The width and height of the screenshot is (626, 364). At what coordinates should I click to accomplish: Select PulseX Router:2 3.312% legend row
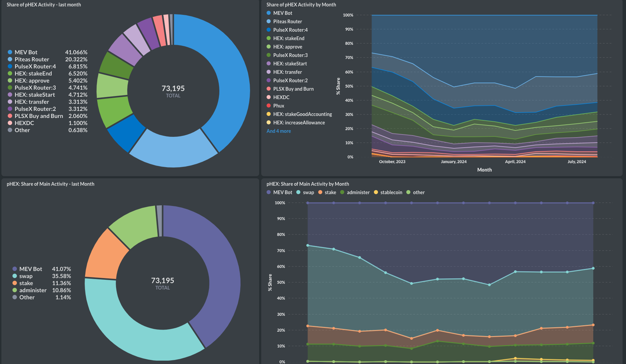pyautogui.click(x=48, y=109)
